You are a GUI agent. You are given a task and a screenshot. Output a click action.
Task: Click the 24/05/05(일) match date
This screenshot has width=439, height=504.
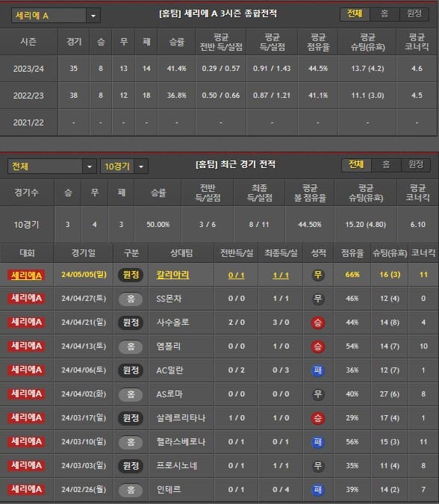click(84, 275)
